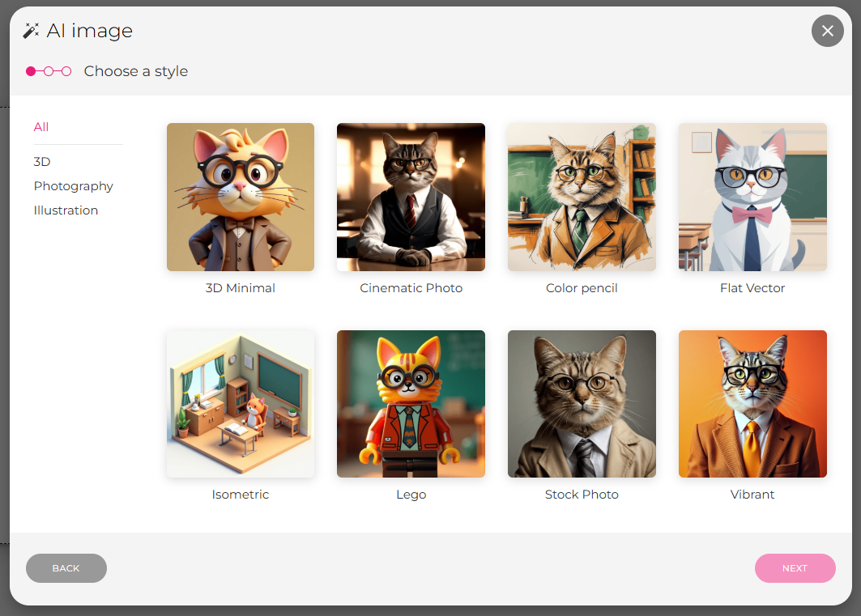
Task: Pick the Color pencil style thumbnail
Action: coord(582,197)
